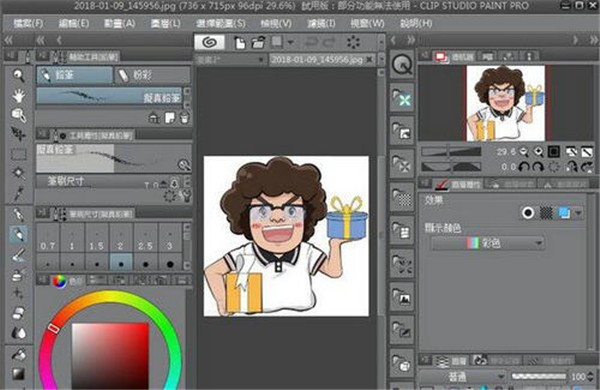Collapse left palette dock double-arrow
This screenshot has height=390, width=600.
click(8, 40)
